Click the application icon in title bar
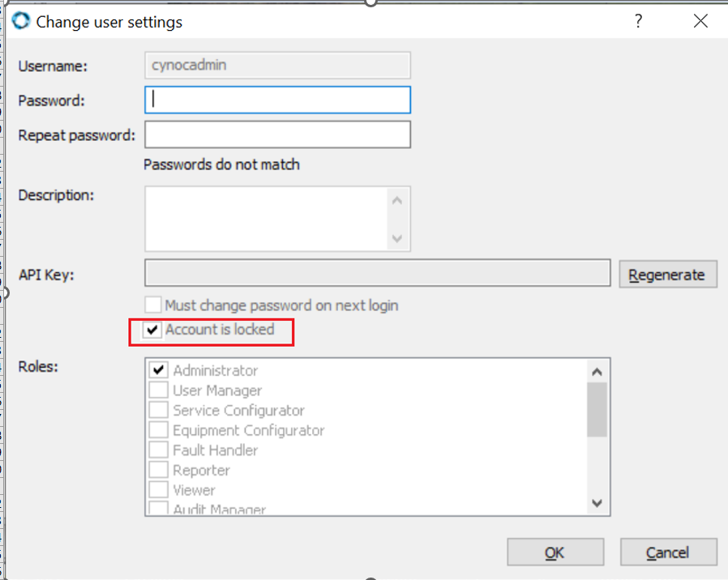This screenshot has height=580, width=728. (21, 21)
